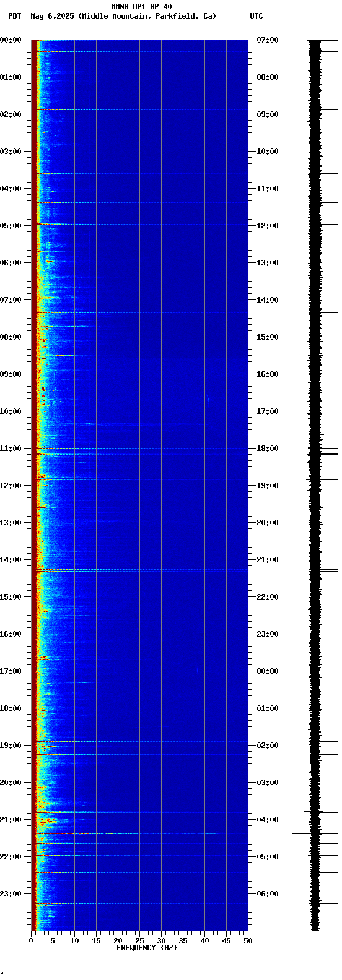Click the UTC time label '04:00'
The height and width of the screenshot is (980, 342).
click(x=267, y=820)
